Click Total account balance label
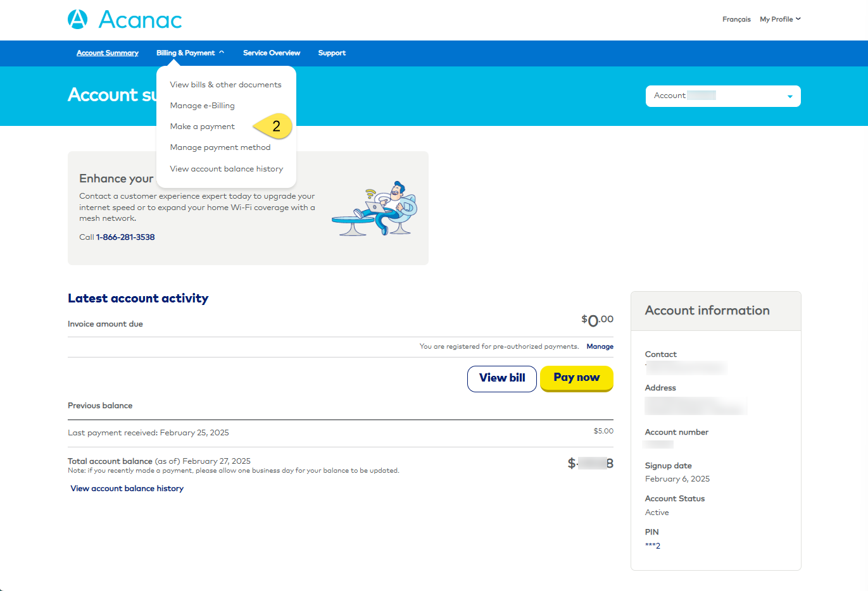Viewport: 868px width, 591px height. (110, 461)
